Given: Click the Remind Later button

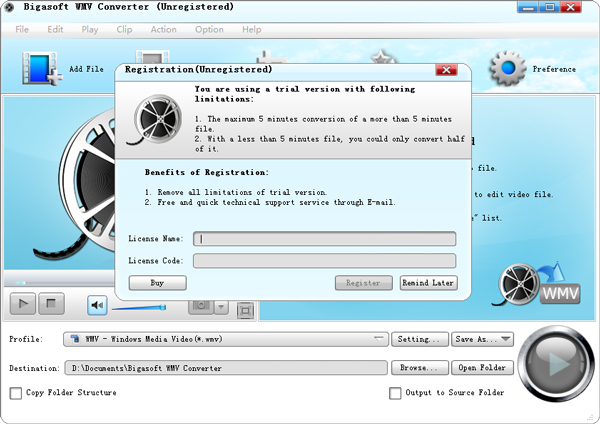Looking at the screenshot, I should tap(428, 283).
